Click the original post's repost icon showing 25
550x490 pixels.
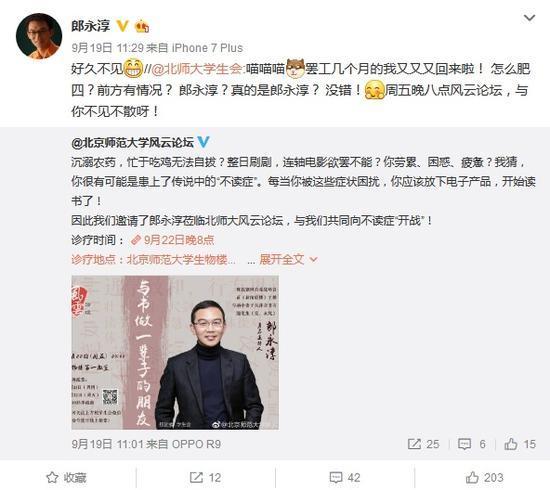[423, 444]
